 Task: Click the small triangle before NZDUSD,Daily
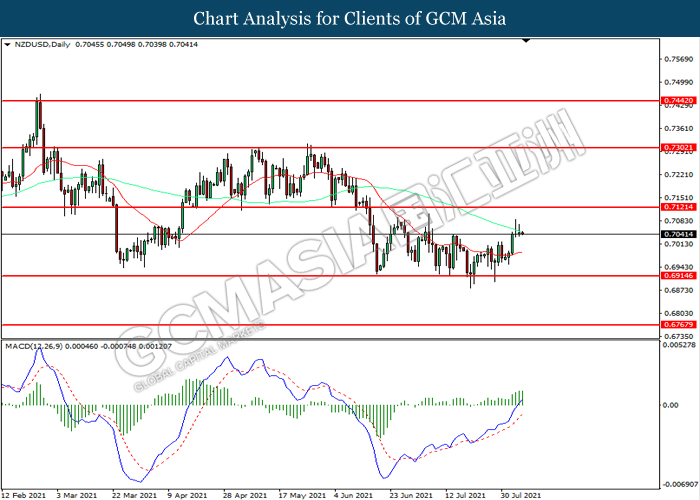point(7,45)
